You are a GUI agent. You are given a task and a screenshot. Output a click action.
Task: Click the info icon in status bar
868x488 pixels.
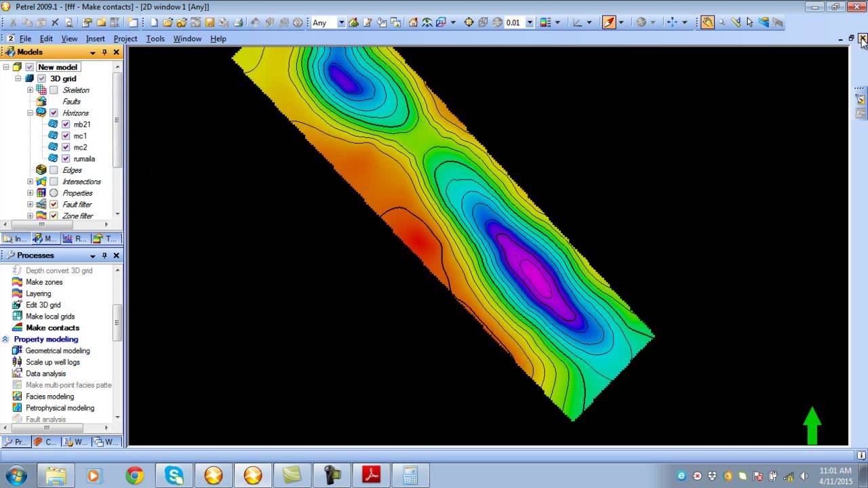pyautogui.click(x=861, y=455)
